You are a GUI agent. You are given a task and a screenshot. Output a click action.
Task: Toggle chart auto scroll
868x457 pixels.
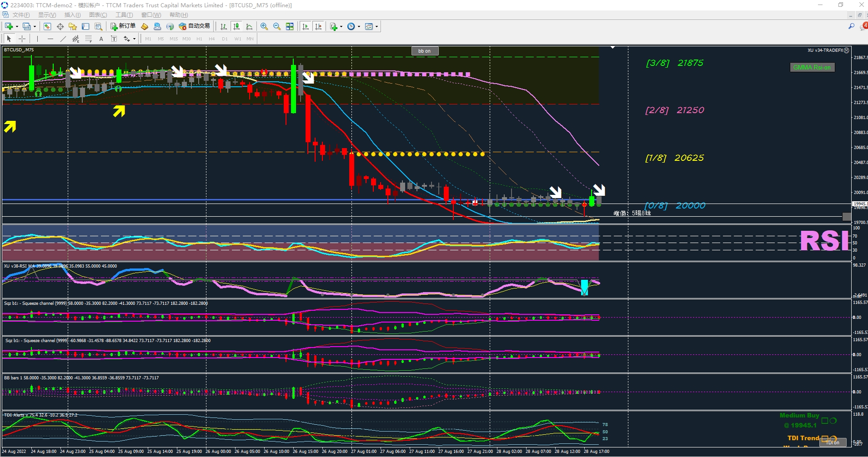(306, 26)
